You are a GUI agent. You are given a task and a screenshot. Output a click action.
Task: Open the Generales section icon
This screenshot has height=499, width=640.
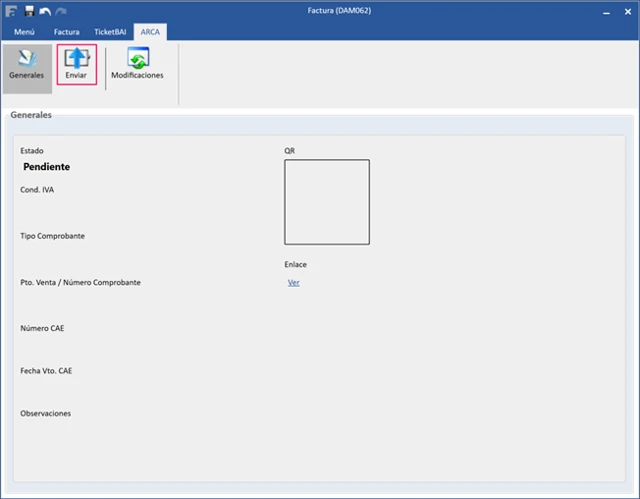coord(26,59)
